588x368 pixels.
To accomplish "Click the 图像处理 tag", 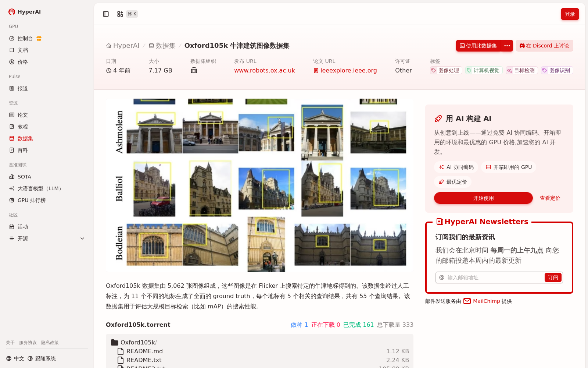I will (x=445, y=70).
